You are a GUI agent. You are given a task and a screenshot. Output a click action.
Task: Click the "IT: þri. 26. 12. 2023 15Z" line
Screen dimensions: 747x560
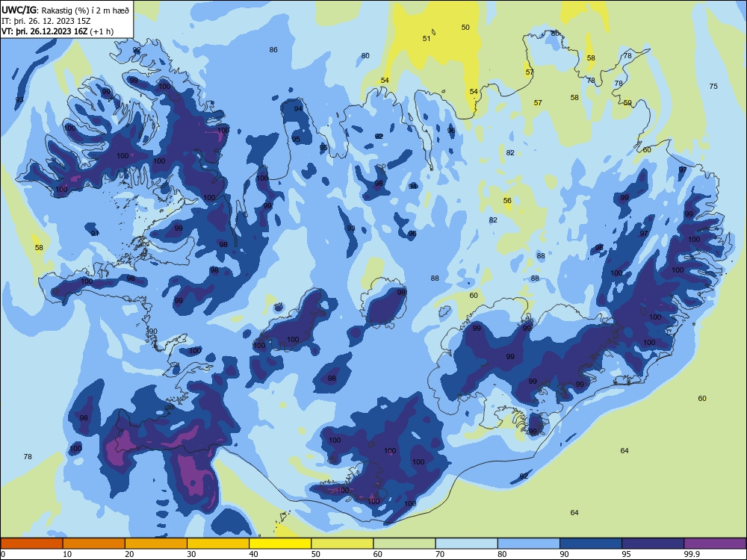click(x=46, y=21)
